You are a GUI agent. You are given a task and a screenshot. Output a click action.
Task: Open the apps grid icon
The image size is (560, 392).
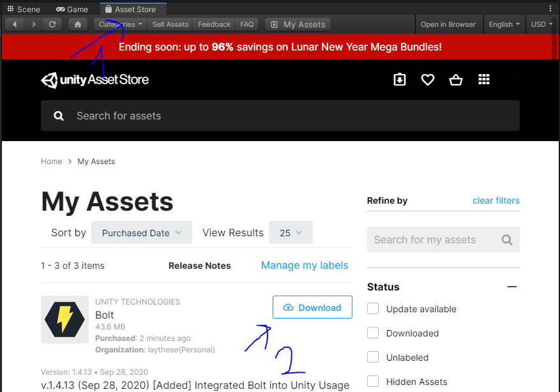coord(484,79)
